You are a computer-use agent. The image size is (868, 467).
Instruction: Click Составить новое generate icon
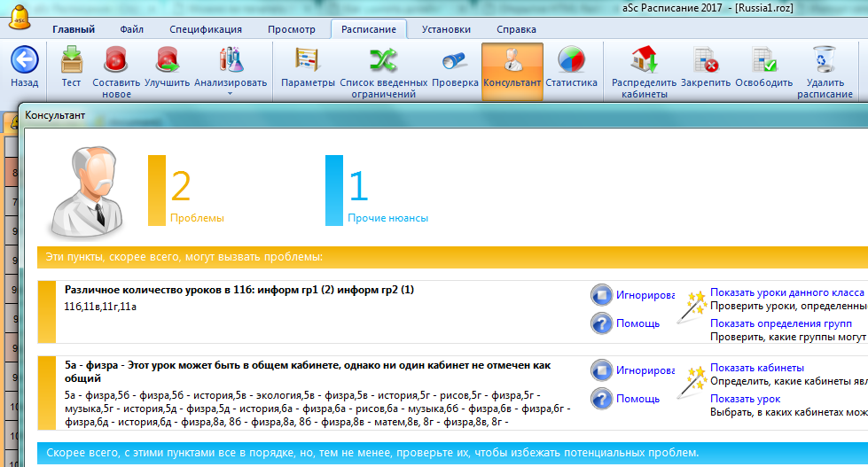tap(116, 61)
